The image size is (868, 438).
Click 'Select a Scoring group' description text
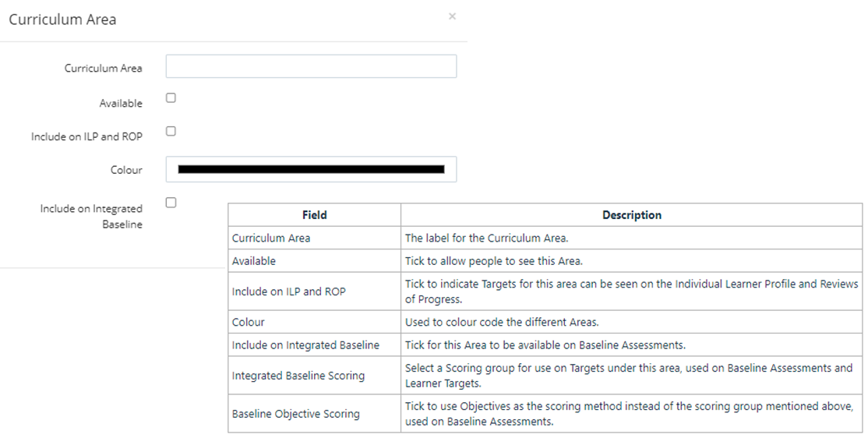(x=629, y=376)
